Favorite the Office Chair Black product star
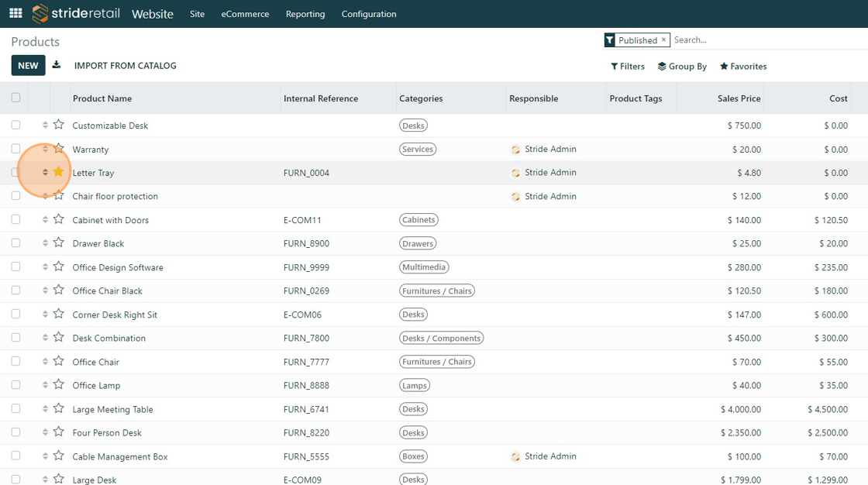 click(x=59, y=291)
